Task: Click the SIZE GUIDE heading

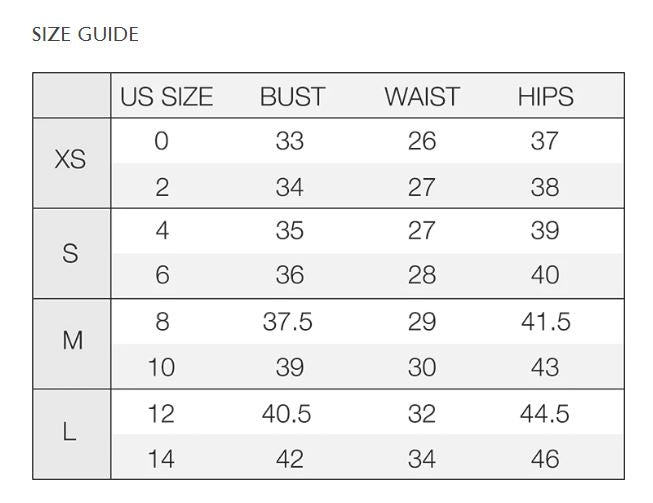Action: (85, 35)
